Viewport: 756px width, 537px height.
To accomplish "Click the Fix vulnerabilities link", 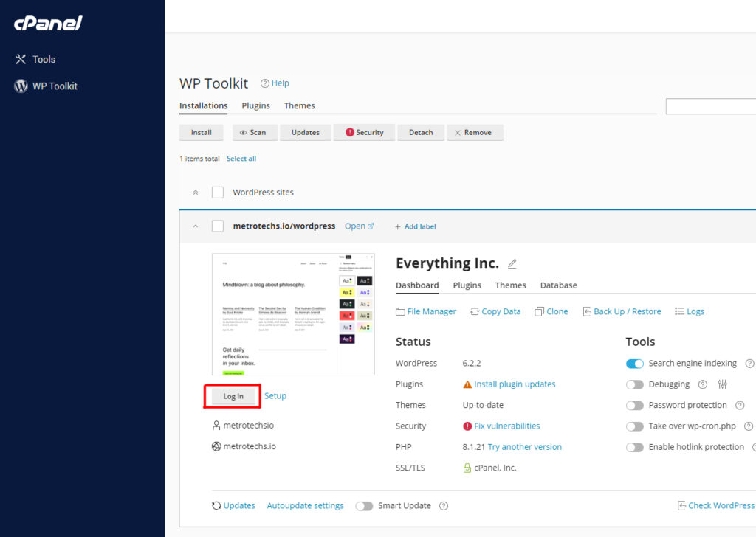I will (x=506, y=426).
